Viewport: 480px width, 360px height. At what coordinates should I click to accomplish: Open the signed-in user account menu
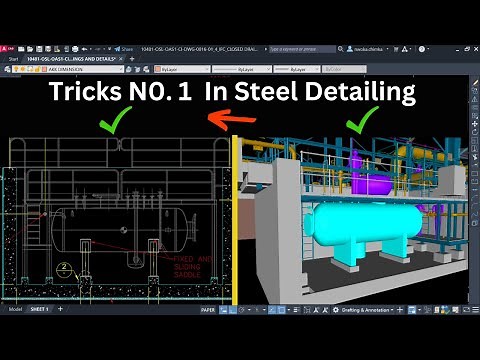tap(368, 49)
